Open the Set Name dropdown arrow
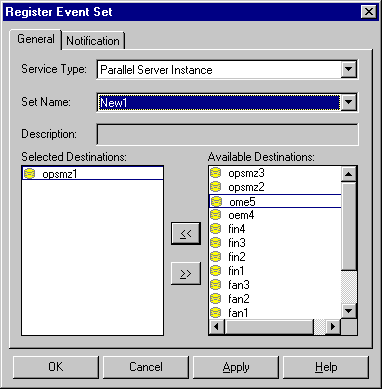 [349, 102]
